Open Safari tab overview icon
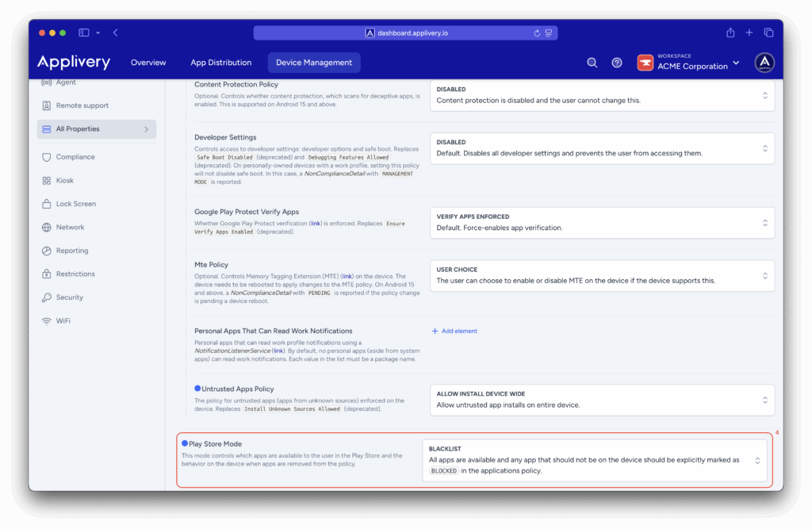Image resolution: width=812 pixels, height=529 pixels. 768,33
